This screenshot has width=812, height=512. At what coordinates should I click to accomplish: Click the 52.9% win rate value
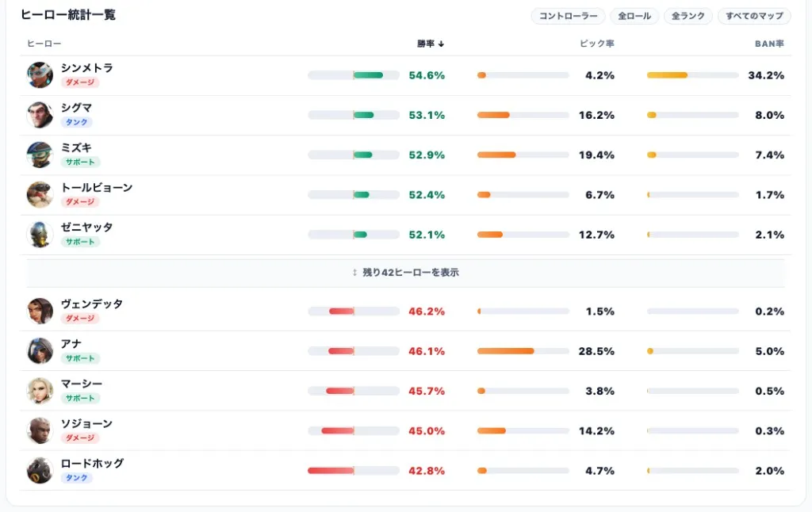tap(427, 155)
